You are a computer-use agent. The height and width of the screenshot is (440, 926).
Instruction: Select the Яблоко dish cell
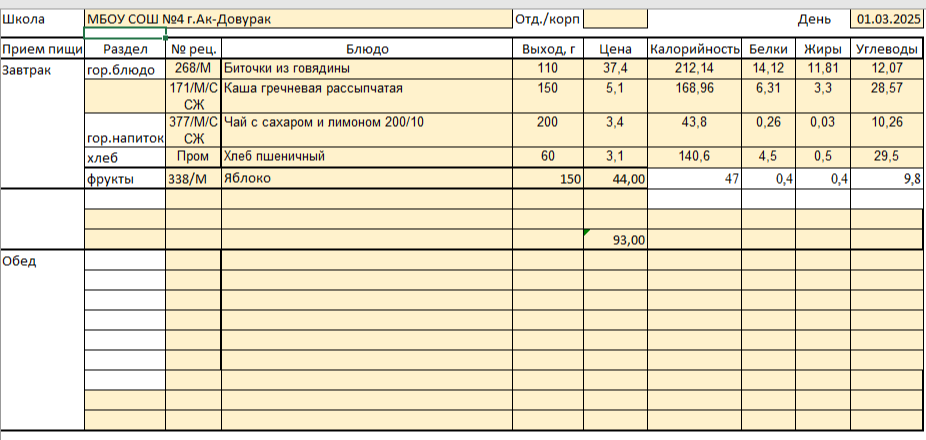(366, 178)
